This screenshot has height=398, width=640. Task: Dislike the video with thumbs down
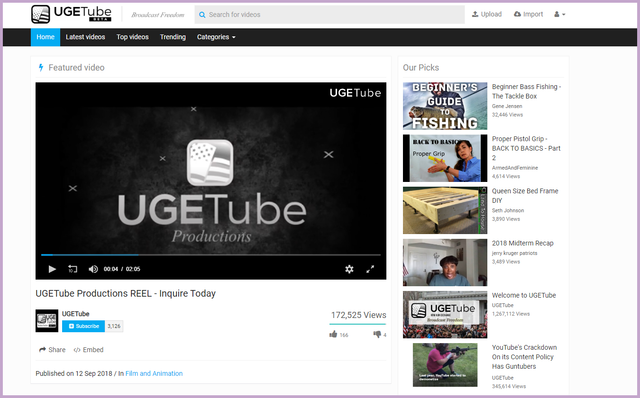377,334
